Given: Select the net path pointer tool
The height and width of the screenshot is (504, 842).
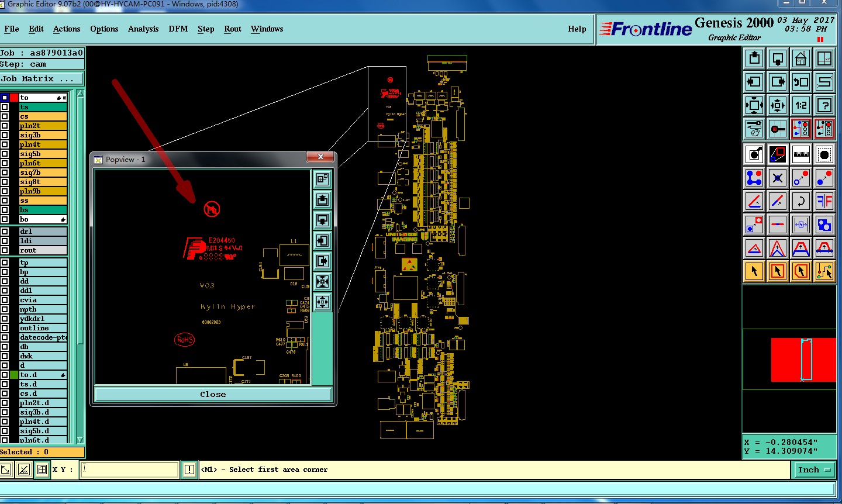Looking at the screenshot, I should 824,271.
